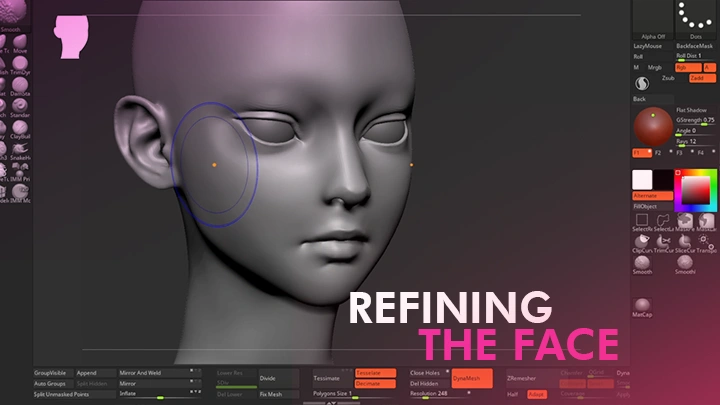Select the SelectLasso tool
Screen dimensions: 720x405
(x=663, y=223)
